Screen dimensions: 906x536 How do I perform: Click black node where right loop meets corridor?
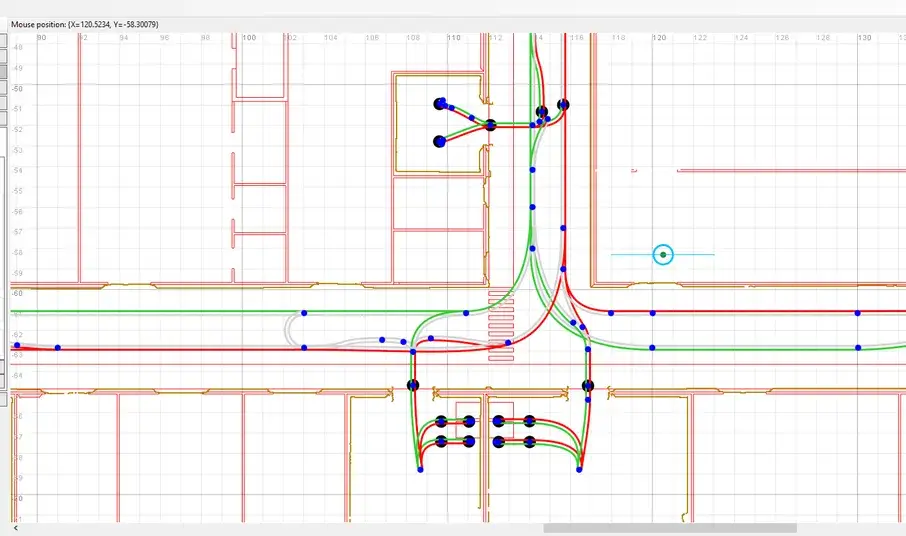click(x=588, y=385)
